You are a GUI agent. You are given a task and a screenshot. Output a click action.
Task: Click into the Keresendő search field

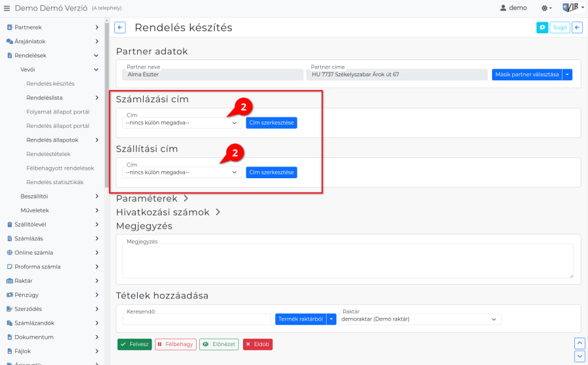pos(196,319)
